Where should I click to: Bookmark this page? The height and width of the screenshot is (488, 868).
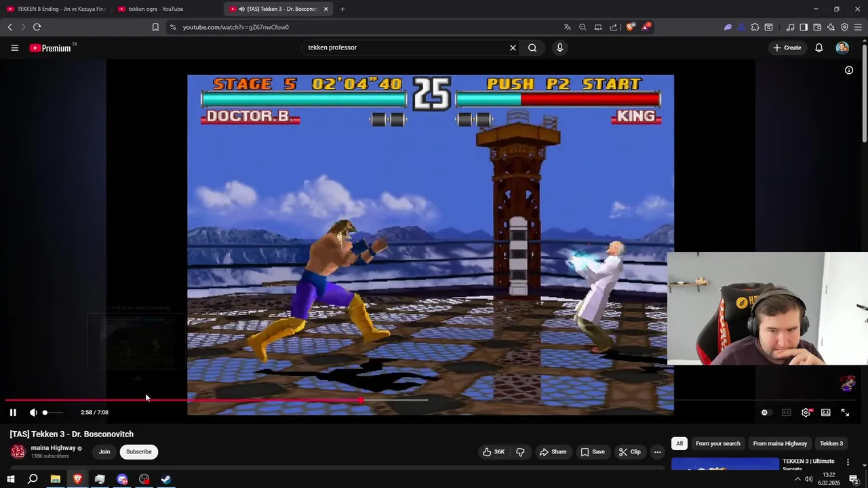point(155,27)
